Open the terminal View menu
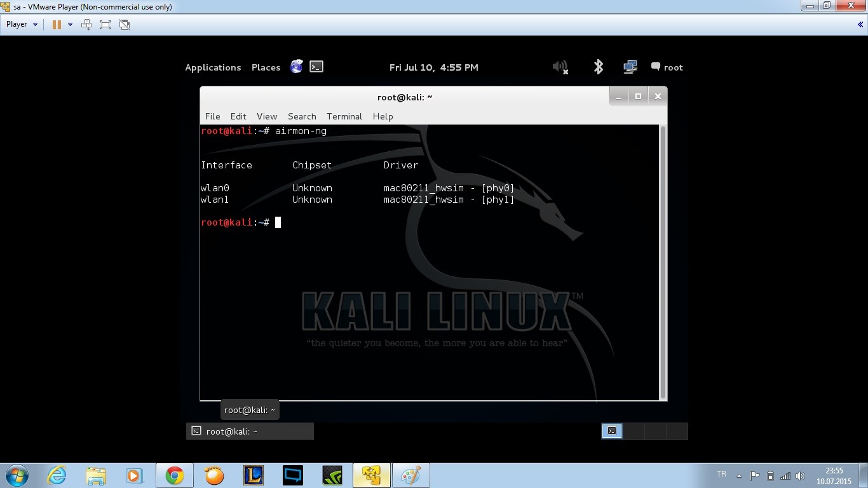This screenshot has height=488, width=868. pyautogui.click(x=267, y=116)
